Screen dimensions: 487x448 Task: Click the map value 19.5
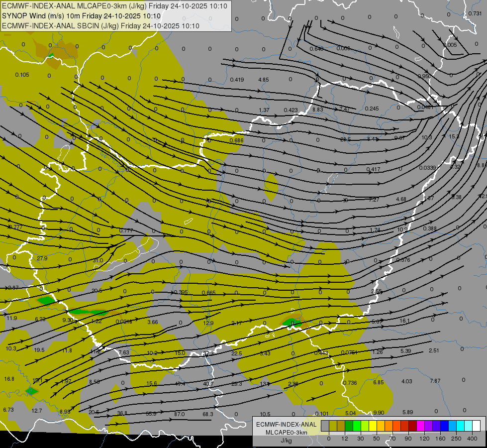[39, 350]
